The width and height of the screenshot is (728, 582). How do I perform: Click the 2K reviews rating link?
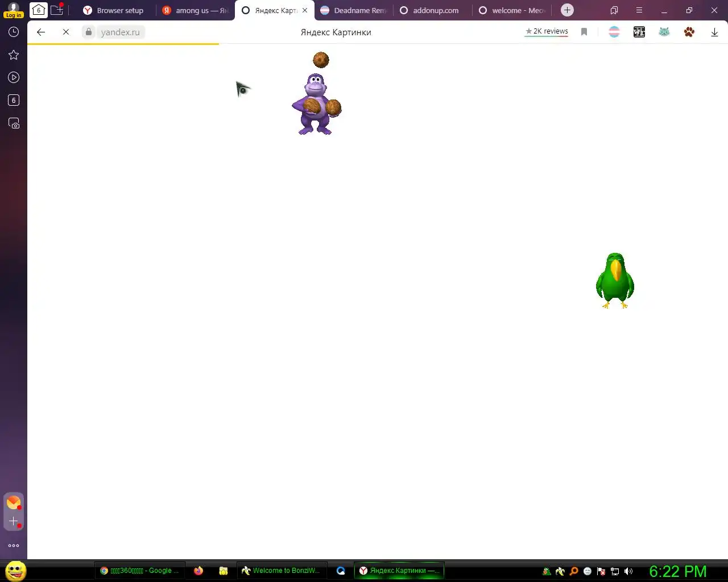point(547,31)
